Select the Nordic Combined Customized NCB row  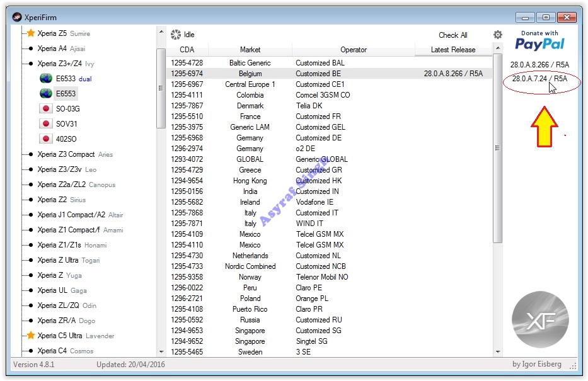click(x=329, y=266)
